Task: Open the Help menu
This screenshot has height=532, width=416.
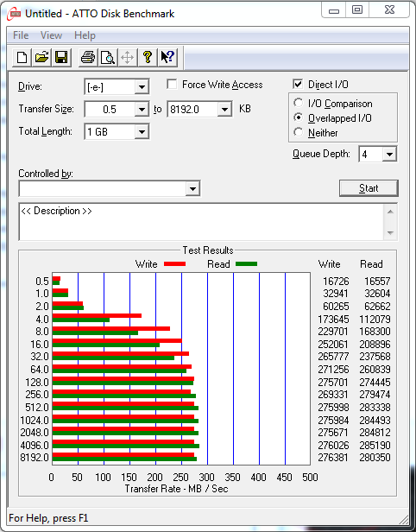Action: pos(85,35)
